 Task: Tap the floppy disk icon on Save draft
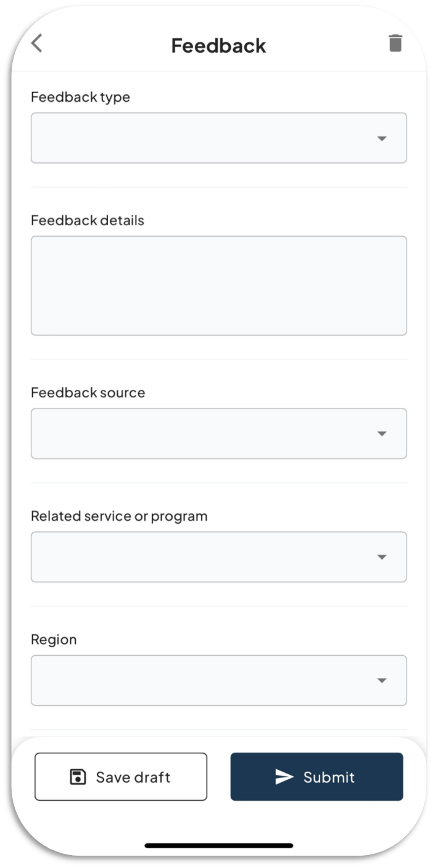coord(76,777)
